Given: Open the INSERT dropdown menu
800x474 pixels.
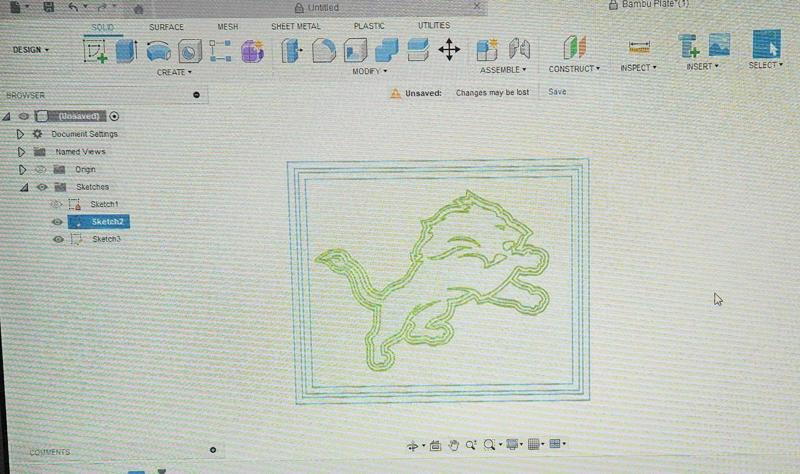Looking at the screenshot, I should 702,67.
